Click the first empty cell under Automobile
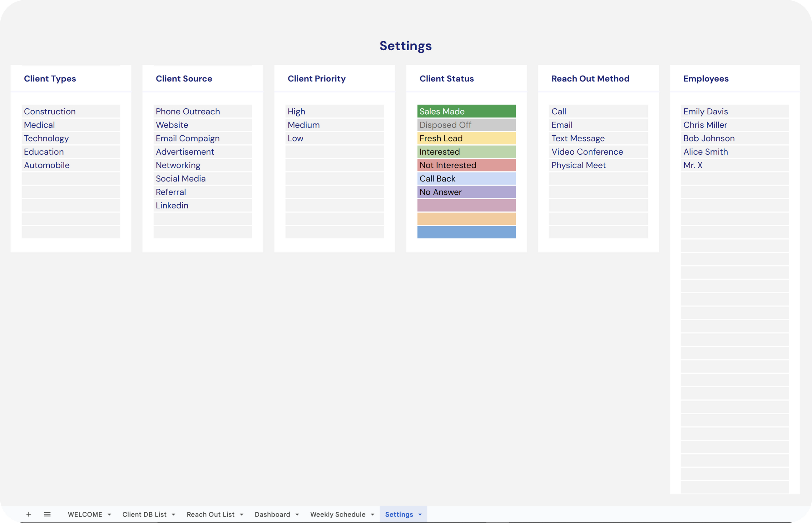Viewport: 812px width, 523px height. (71, 179)
